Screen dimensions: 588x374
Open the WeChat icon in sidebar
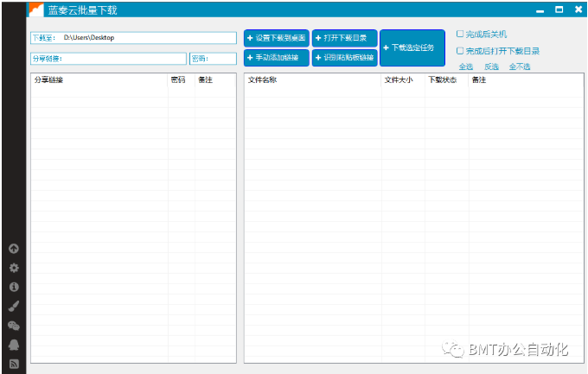[13, 326]
